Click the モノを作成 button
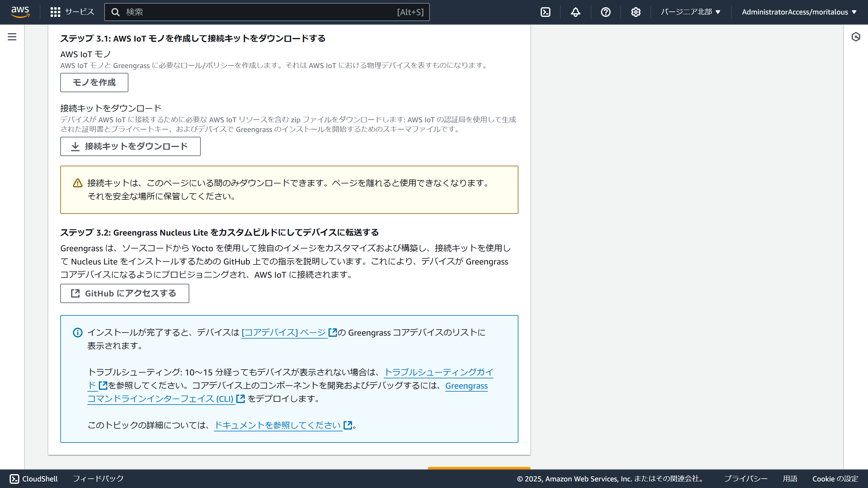Image resolution: width=868 pixels, height=488 pixels. pyautogui.click(x=94, y=83)
